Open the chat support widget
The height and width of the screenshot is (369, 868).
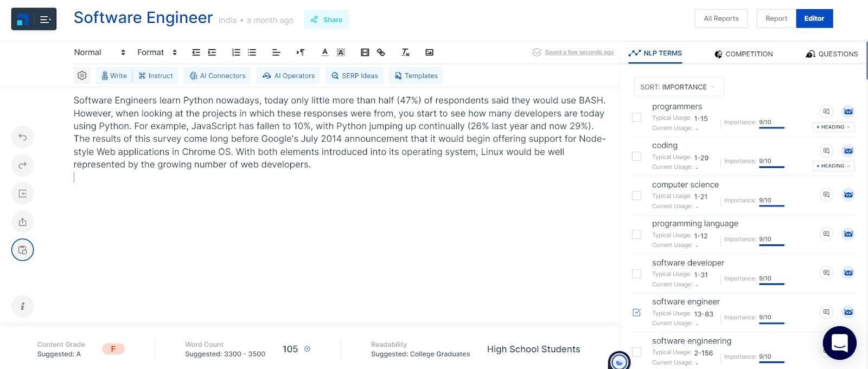click(x=839, y=343)
